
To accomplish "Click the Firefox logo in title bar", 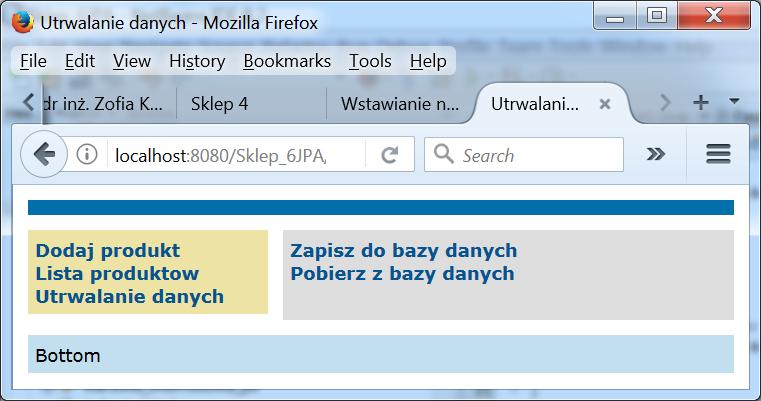I will point(22,22).
